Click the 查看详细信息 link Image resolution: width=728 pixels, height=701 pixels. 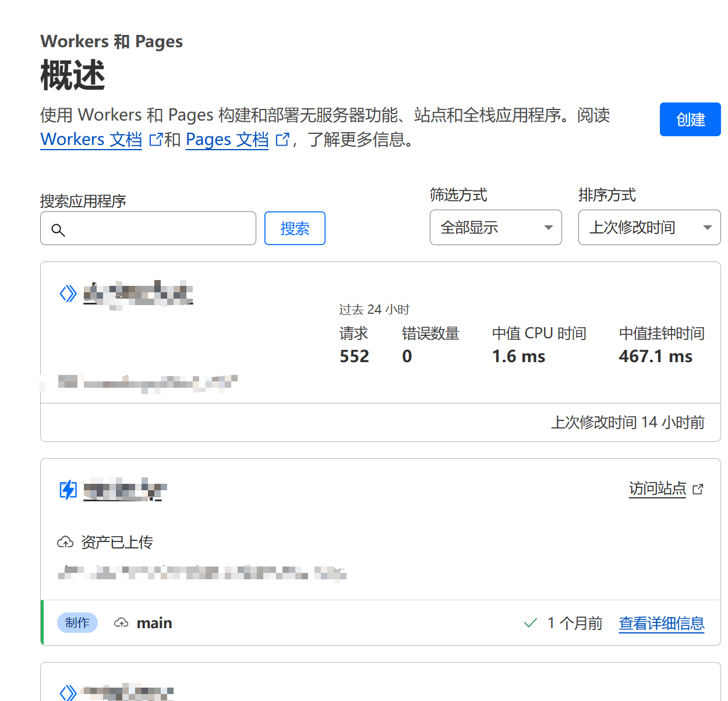point(661,622)
